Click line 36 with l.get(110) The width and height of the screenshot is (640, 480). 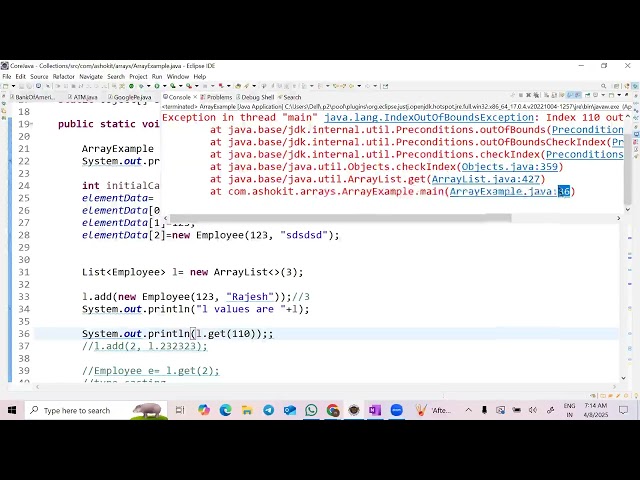click(327, 333)
